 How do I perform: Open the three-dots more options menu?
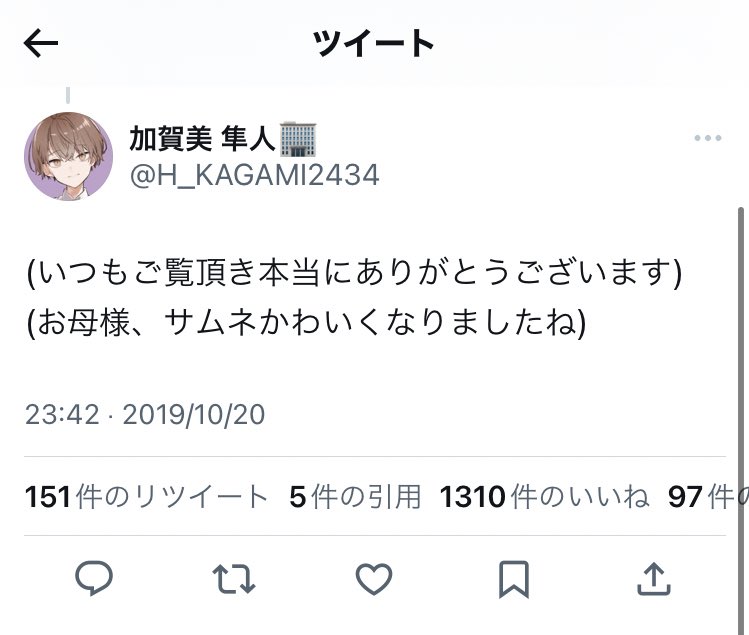707,138
